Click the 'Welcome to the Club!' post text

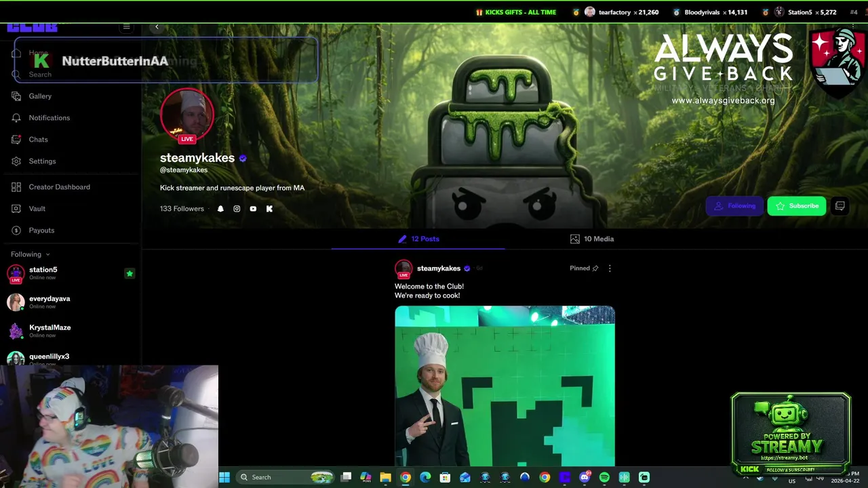coord(429,287)
